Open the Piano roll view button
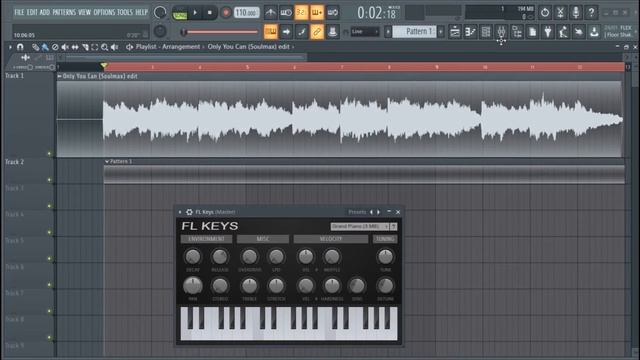Screen dimensions: 640x360 470,31
